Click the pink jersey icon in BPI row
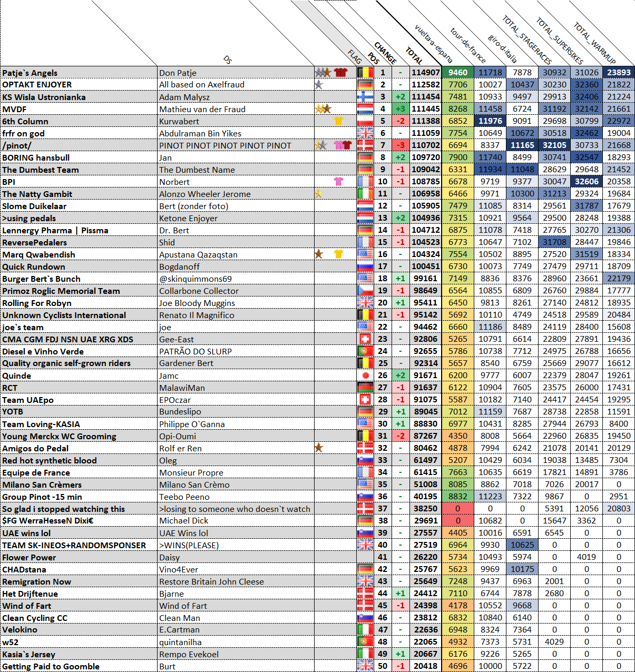The image size is (635, 672). coord(339,182)
